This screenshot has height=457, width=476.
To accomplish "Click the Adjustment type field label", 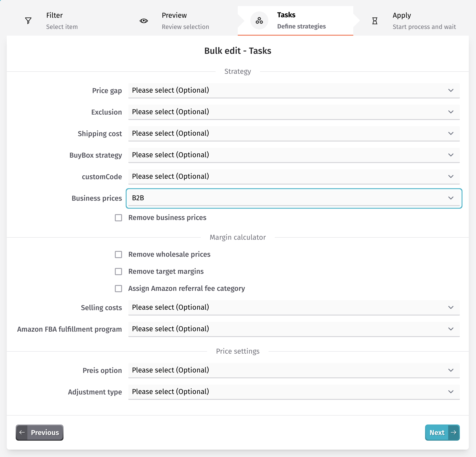I will coord(95,392).
